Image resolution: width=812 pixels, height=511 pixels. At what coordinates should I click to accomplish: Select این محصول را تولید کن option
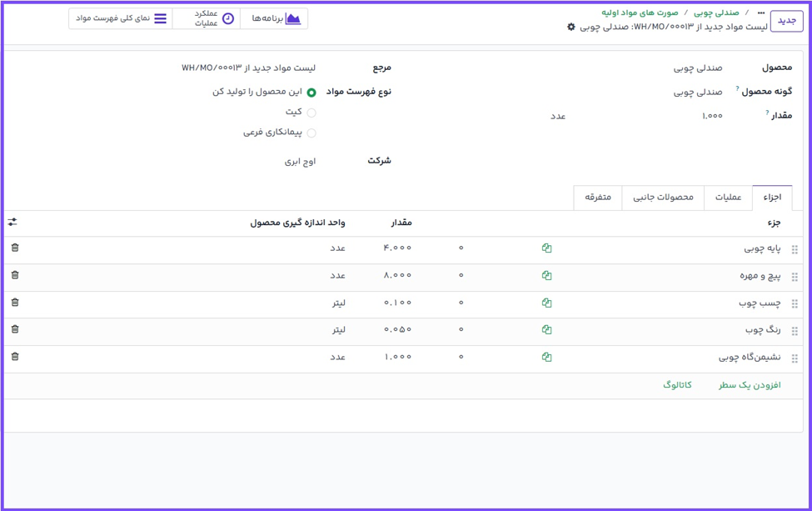click(311, 93)
